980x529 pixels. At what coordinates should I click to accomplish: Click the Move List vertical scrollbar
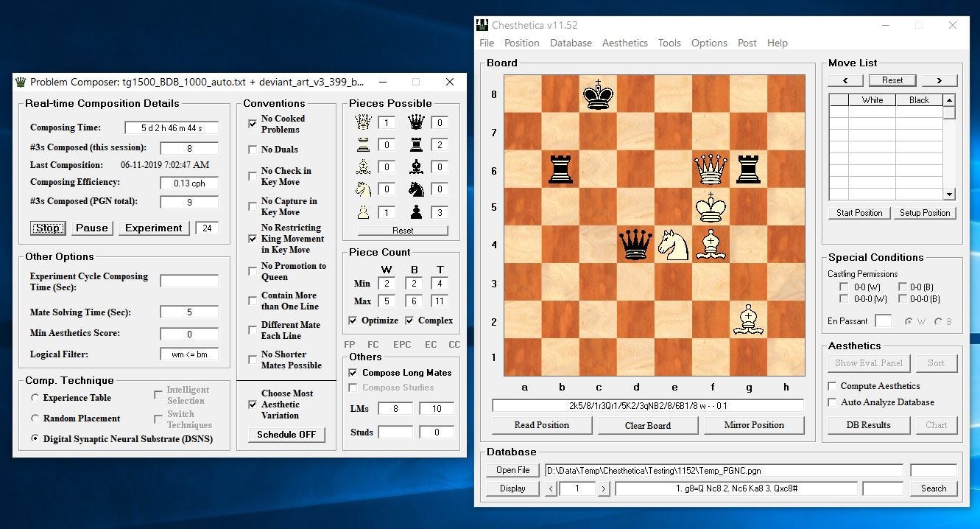[950, 147]
